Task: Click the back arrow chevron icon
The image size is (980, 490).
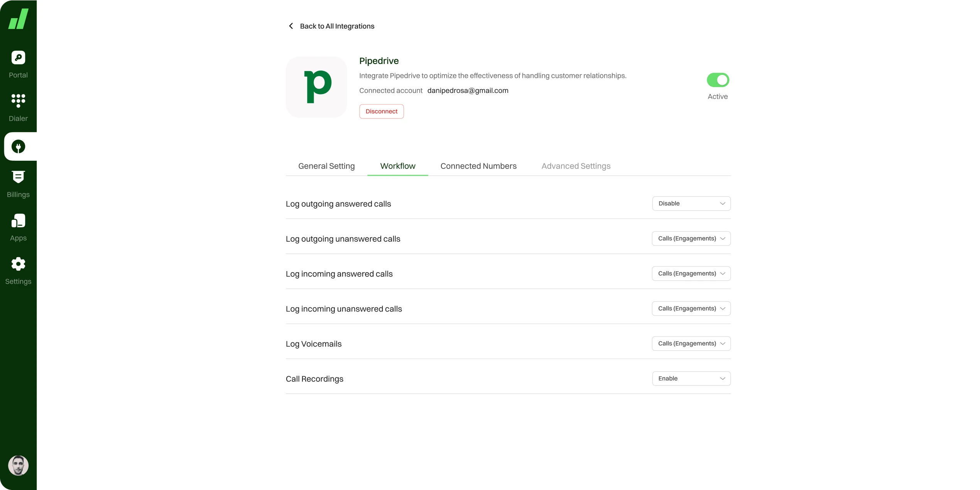Action: [x=291, y=26]
